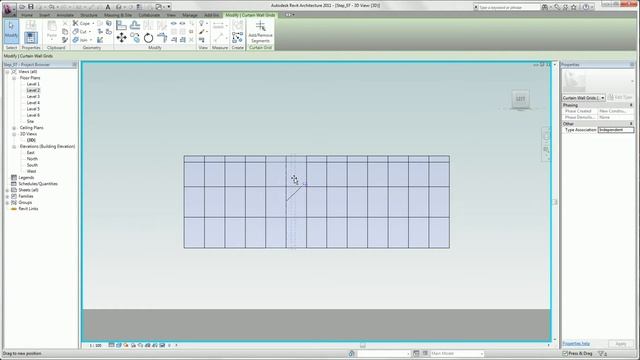Click the Move tool in the Modify panel
Image resolution: width=640 pixels, height=360 pixels.
121,38
